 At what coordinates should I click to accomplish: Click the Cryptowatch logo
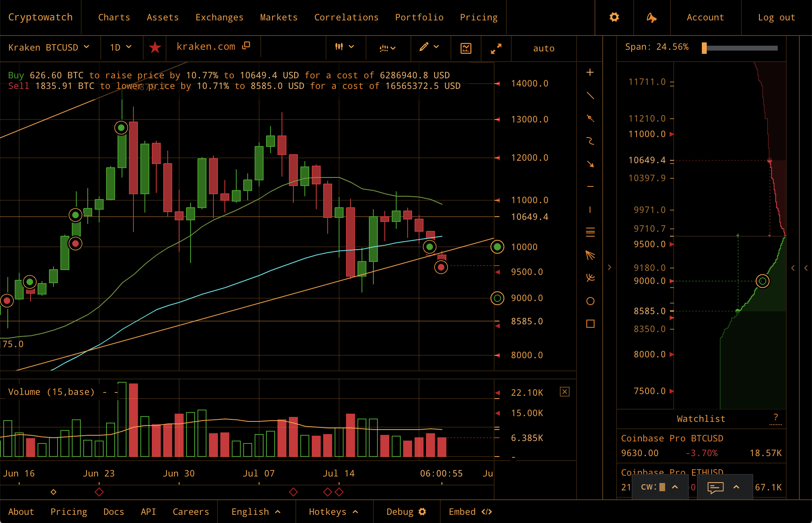pos(40,17)
